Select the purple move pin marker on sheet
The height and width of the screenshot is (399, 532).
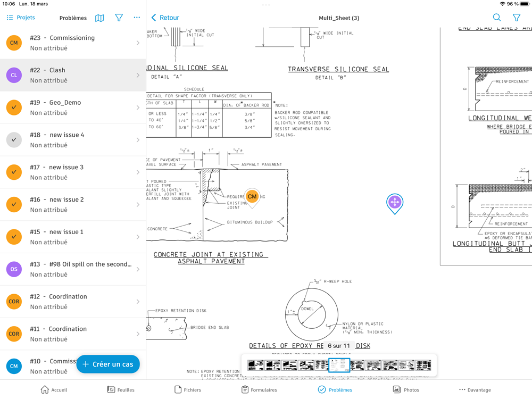click(395, 204)
